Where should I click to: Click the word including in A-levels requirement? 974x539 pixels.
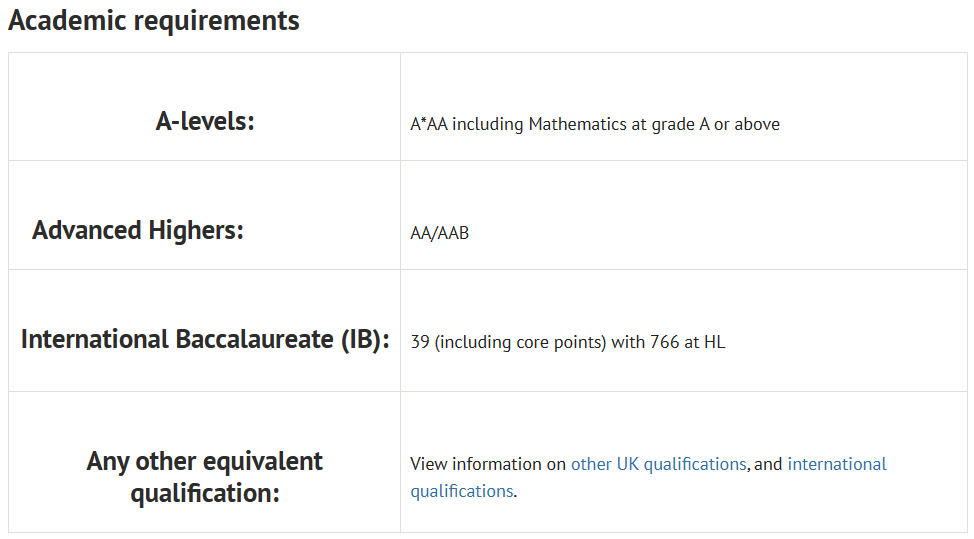point(488,125)
